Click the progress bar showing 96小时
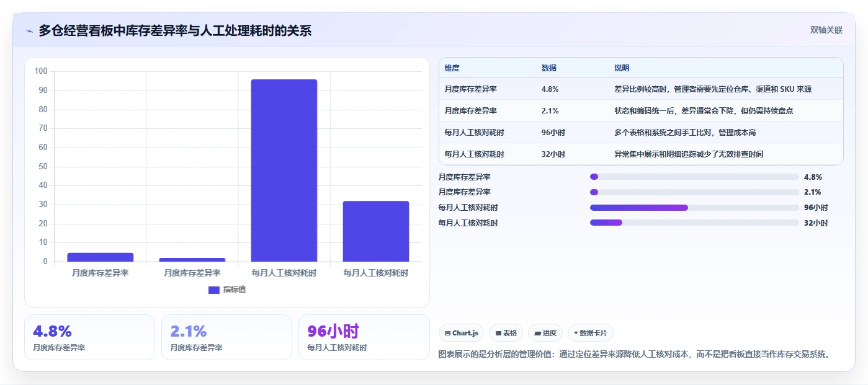Screen dimensions: 868x385 [694, 208]
